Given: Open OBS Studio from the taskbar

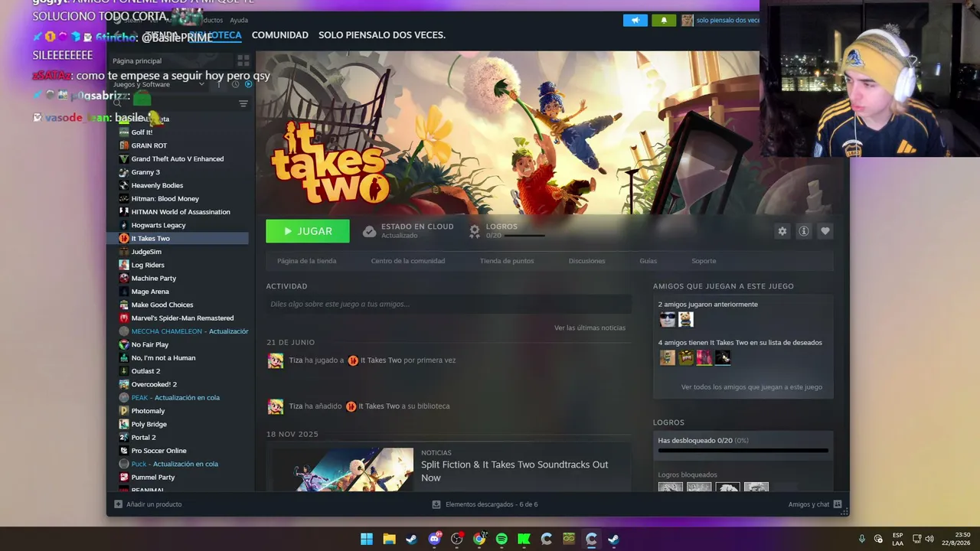Looking at the screenshot, I should [x=457, y=539].
